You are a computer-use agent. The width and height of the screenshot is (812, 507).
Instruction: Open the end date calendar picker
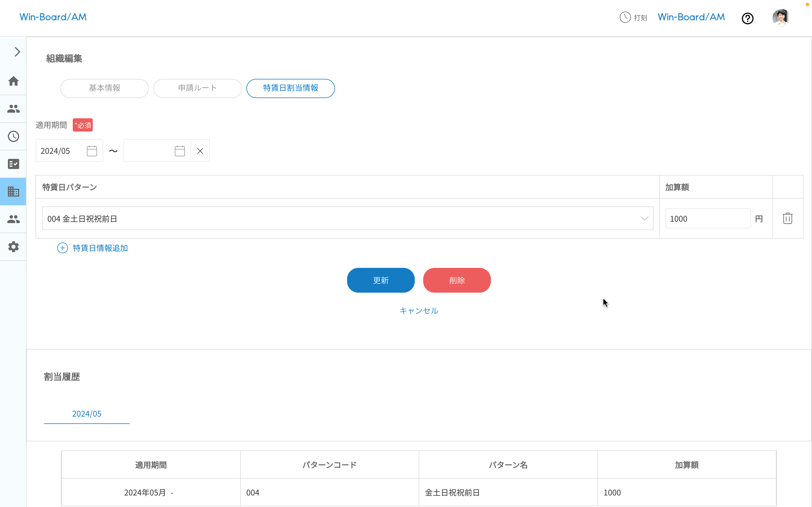(180, 151)
